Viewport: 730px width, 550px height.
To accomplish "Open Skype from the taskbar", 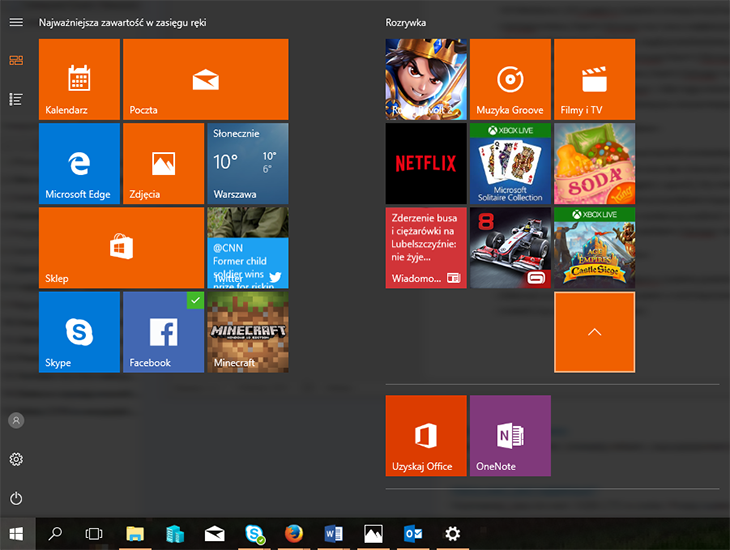I will click(255, 534).
